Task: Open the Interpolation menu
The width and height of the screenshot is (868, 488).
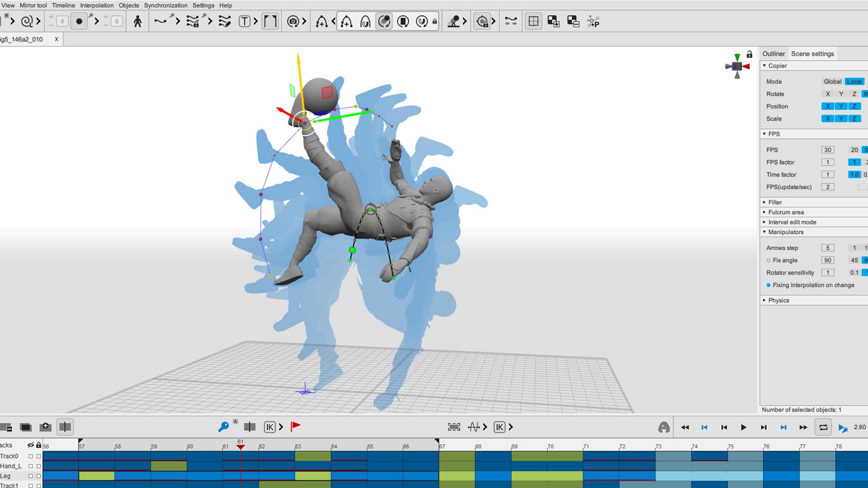Action: click(96, 5)
